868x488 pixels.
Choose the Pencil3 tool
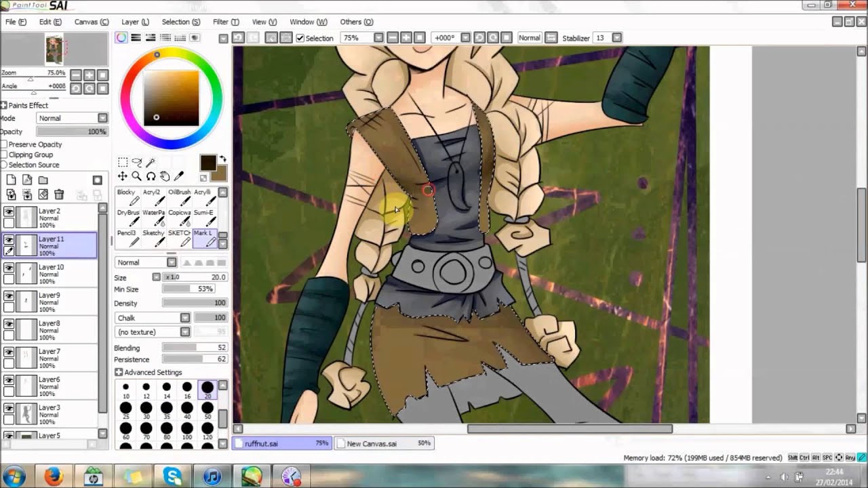(127, 238)
